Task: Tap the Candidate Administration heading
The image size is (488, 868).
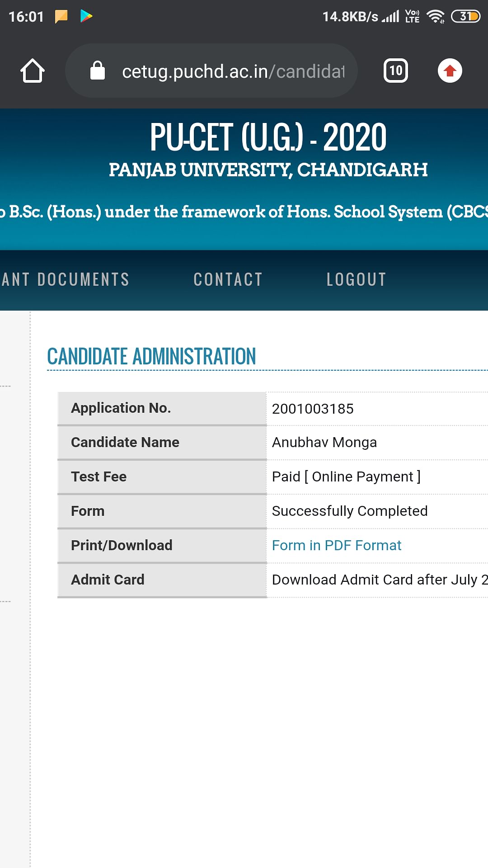Action: (151, 356)
